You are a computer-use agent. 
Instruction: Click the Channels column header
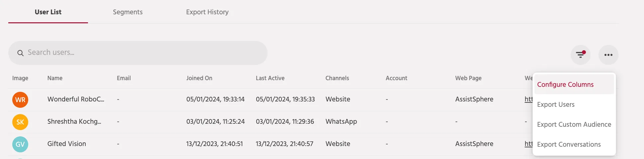click(337, 78)
